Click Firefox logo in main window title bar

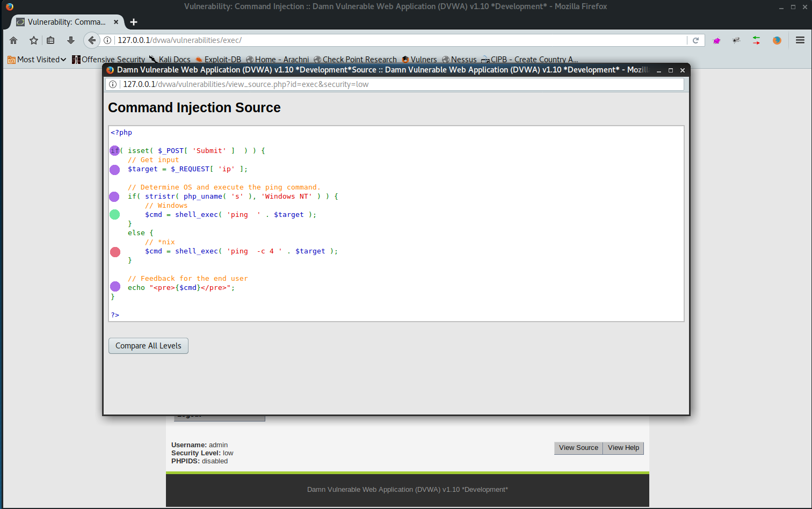click(9, 7)
